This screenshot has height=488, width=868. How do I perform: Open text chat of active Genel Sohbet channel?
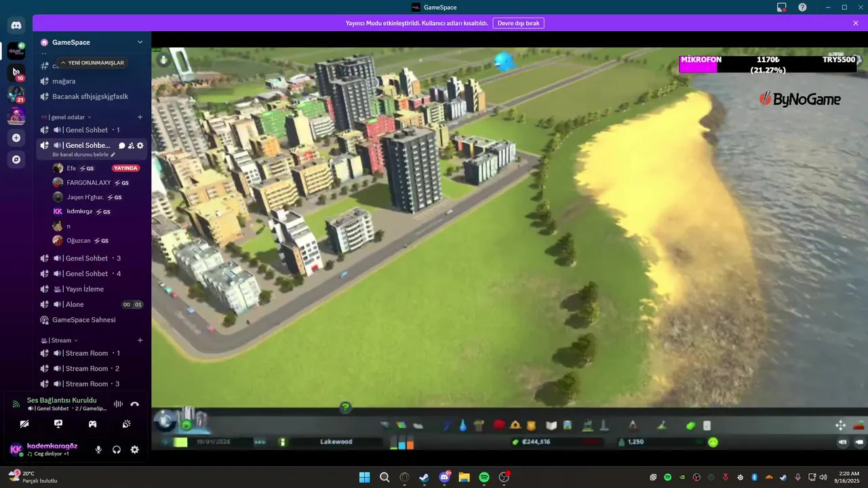click(122, 146)
